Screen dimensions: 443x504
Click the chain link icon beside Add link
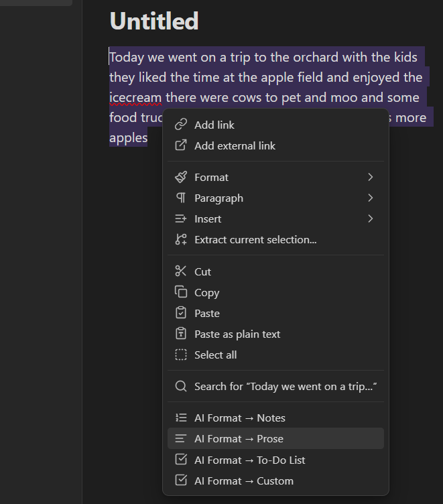[x=181, y=125]
